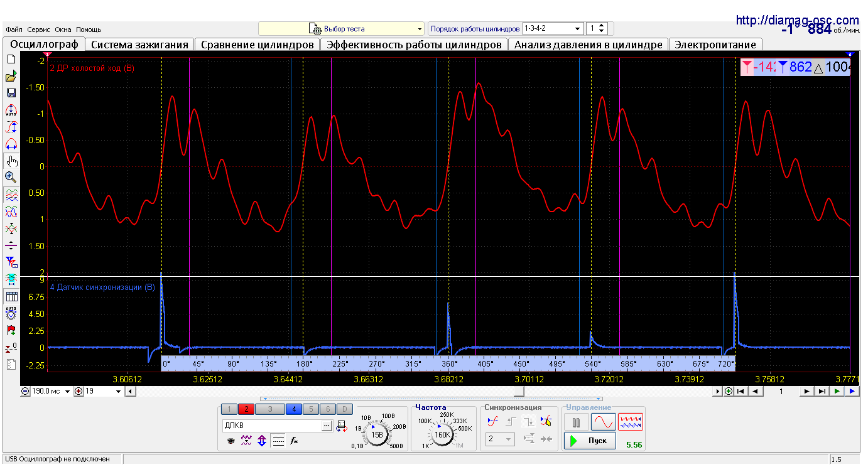Viewport: 868px width, 467px height.
Task: Click the AUTO scale icon in left toolbar
Action: (11, 110)
